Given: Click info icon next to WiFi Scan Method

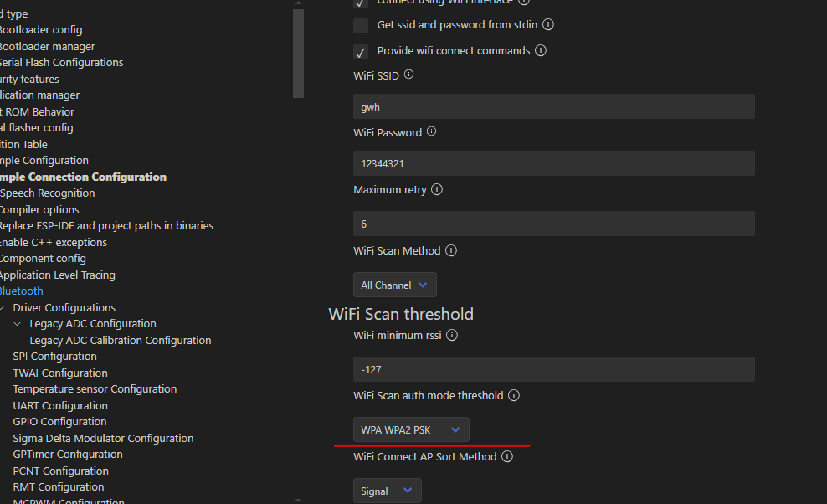Looking at the screenshot, I should 451,250.
